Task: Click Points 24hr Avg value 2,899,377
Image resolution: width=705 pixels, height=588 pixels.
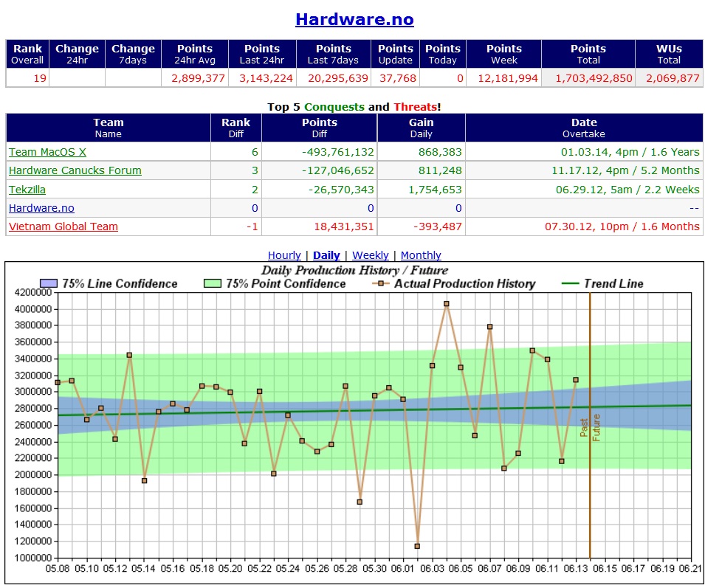Action: point(198,78)
